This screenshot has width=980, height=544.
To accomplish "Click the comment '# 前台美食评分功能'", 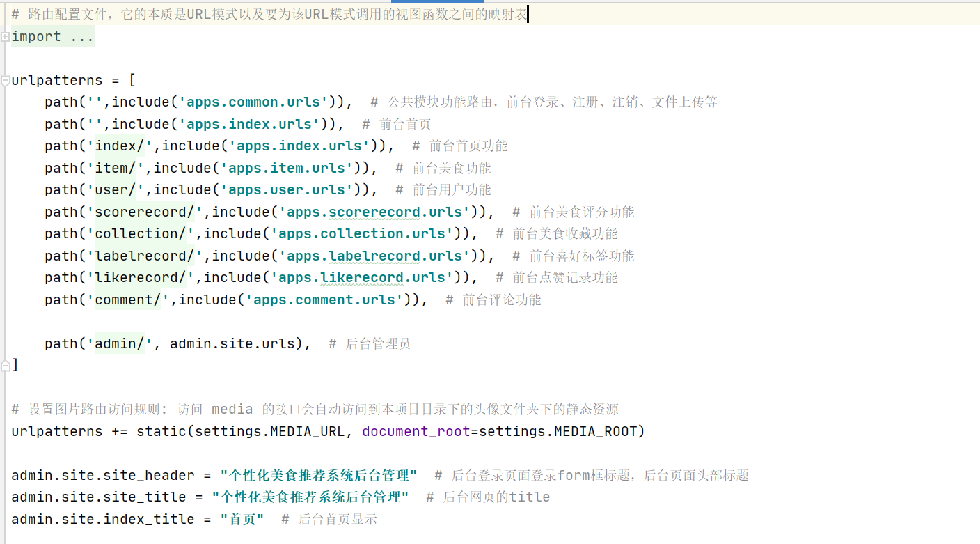I will pos(574,212).
